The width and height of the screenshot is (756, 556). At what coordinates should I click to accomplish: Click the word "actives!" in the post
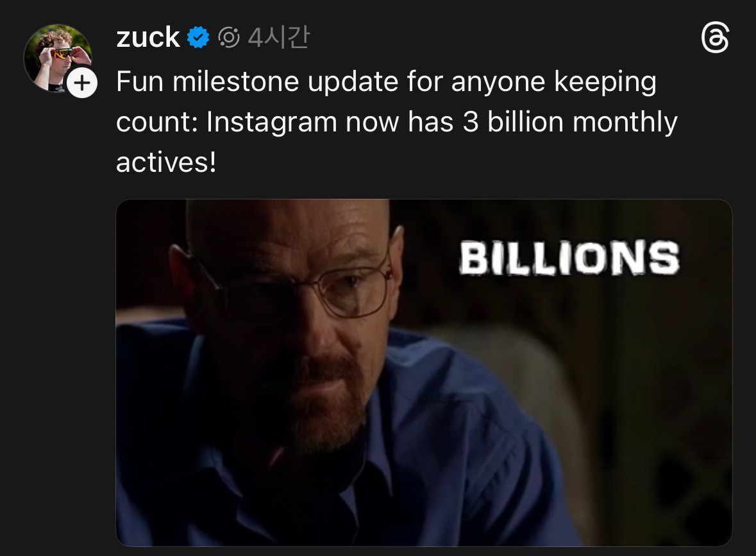[x=166, y=162]
